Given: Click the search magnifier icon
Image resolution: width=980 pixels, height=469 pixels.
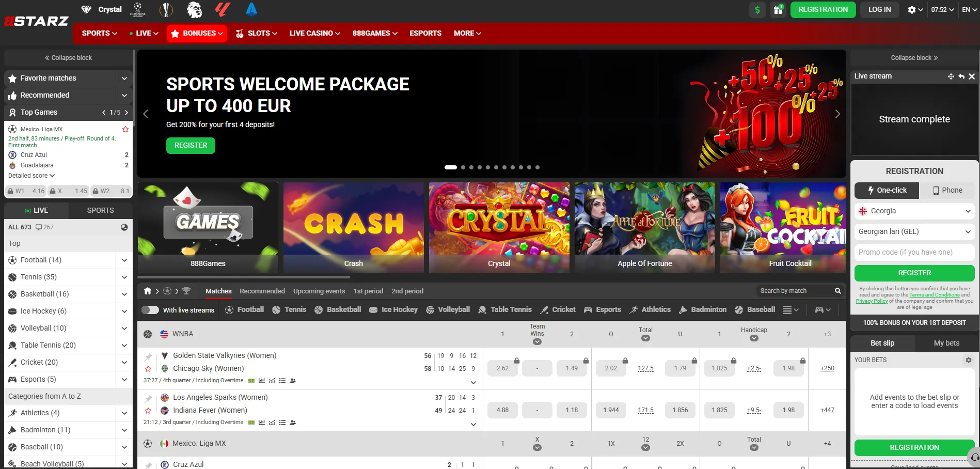Looking at the screenshot, I should 838,291.
